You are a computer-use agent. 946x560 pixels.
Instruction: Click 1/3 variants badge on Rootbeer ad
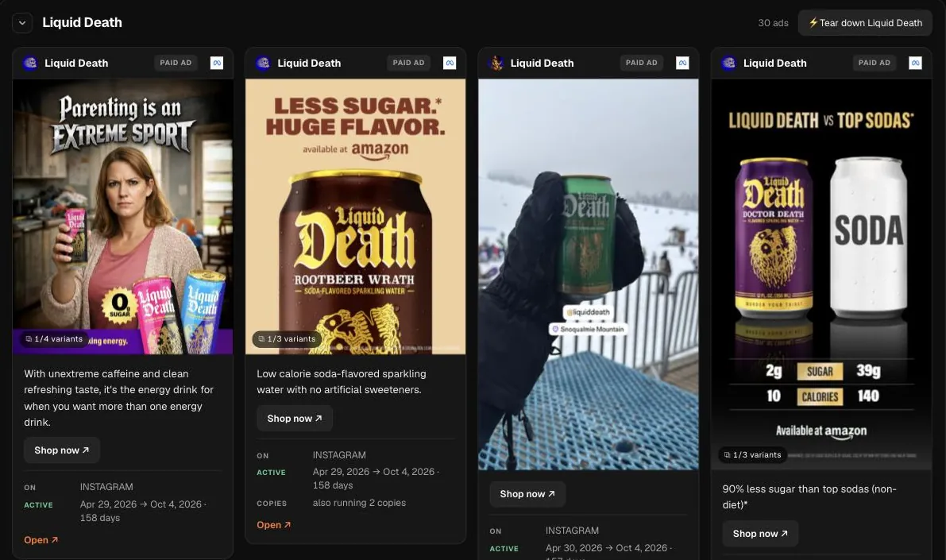pyautogui.click(x=287, y=339)
